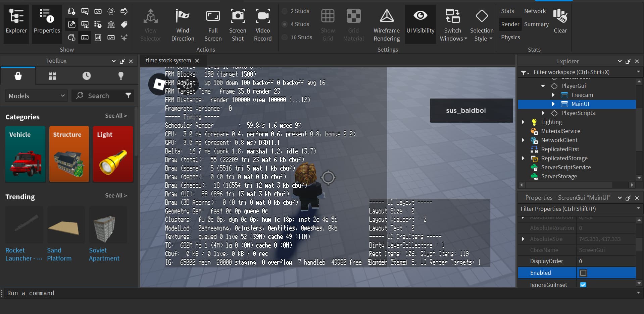Toggle Show Grid
This screenshot has height=314, width=644.
pos(328,24)
